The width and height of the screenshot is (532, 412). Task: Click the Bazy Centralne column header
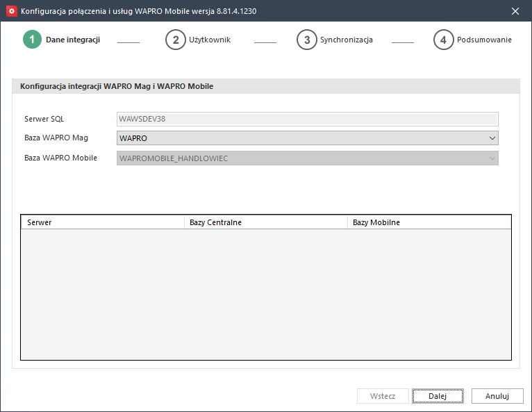click(x=265, y=222)
